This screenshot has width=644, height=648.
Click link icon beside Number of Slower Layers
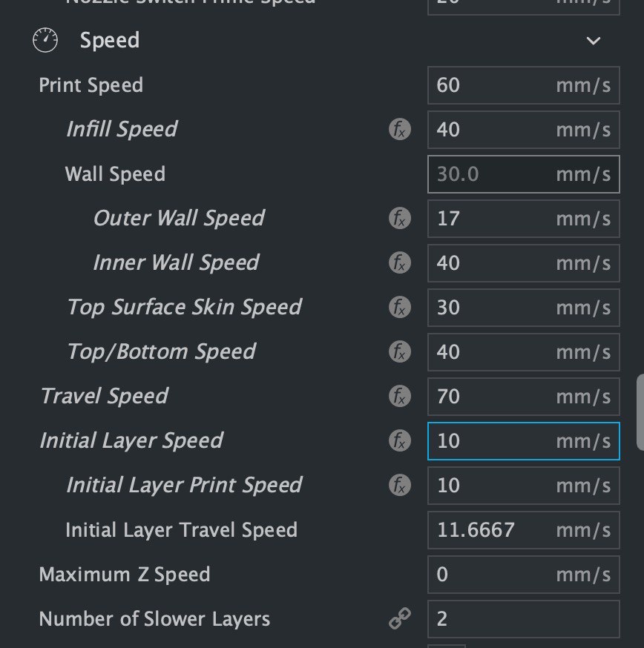point(400,618)
